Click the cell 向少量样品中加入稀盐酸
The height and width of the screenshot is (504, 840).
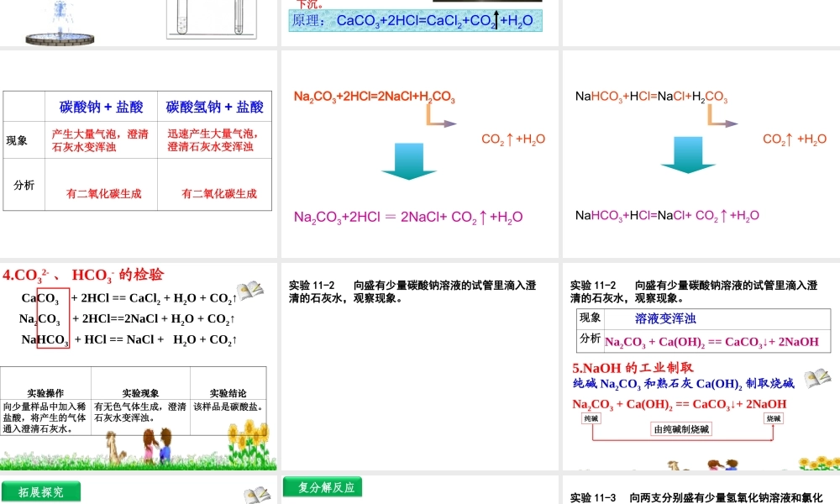45,417
